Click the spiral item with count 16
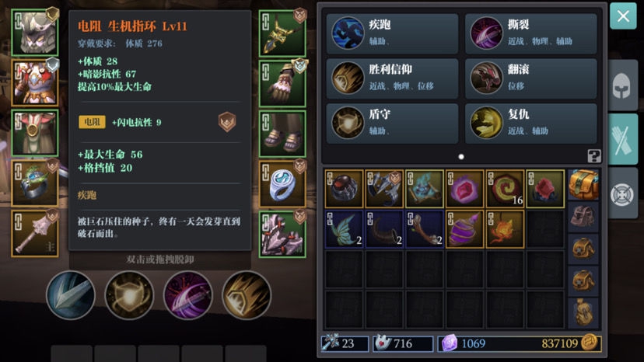Image resolution: width=644 pixels, height=362 pixels. pyautogui.click(x=506, y=189)
